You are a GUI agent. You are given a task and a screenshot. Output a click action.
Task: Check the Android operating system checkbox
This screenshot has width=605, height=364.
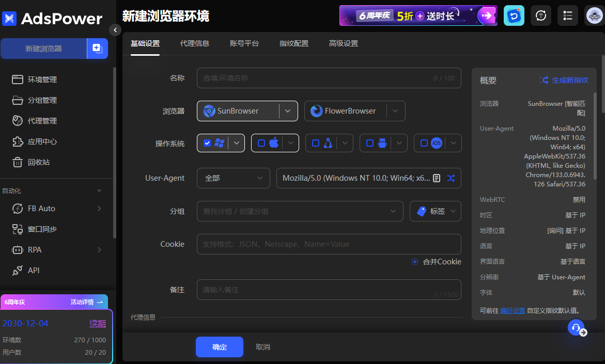(369, 143)
